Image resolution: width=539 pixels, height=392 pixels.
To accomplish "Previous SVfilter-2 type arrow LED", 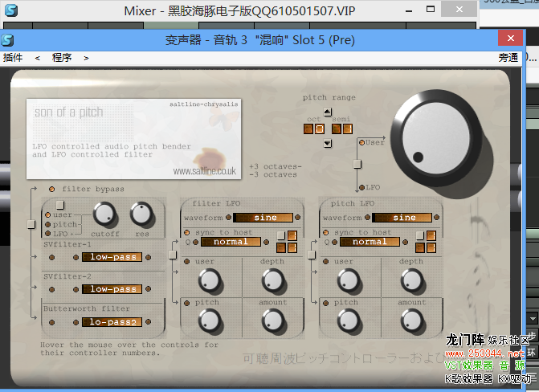I will click(x=76, y=289).
